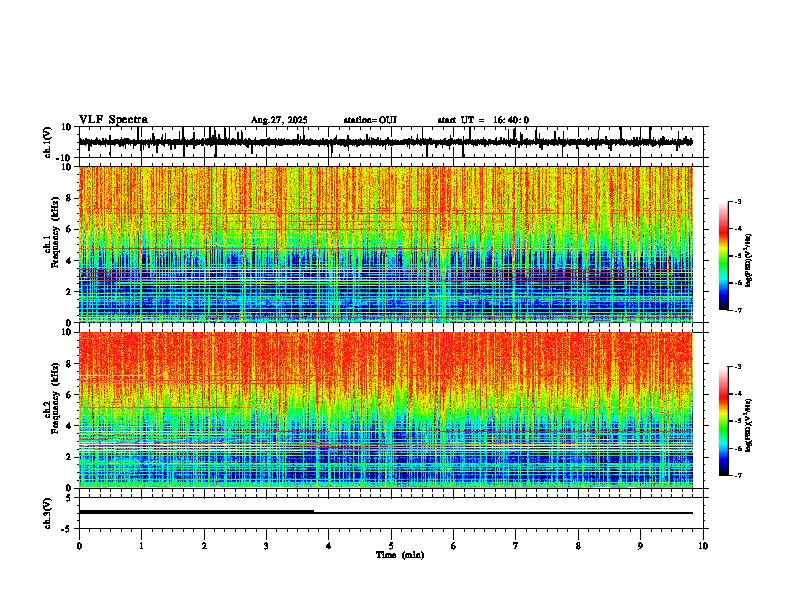This screenshot has height=612, width=792.
Task: Click the "ch.1(V)" waveform axis label
Action: click(47, 142)
